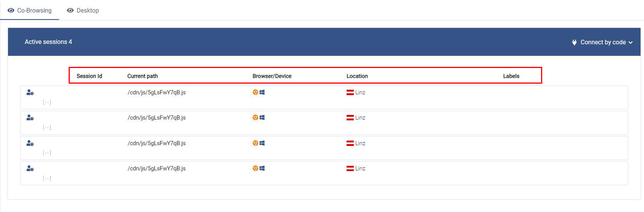Click the path /cdn/js/5gLsFwY7qB.js in fourth row
The width and height of the screenshot is (644, 212).
tap(157, 168)
